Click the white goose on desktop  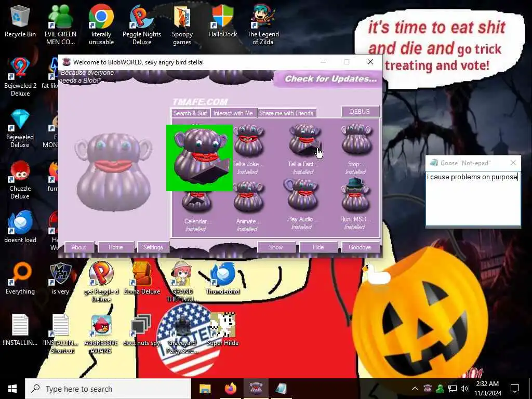[x=376, y=274]
